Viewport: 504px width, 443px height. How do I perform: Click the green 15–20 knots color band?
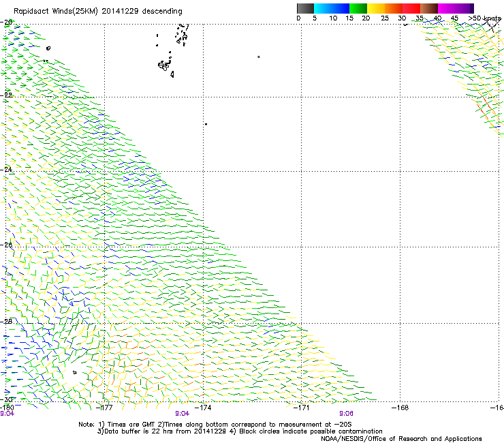tap(358, 8)
